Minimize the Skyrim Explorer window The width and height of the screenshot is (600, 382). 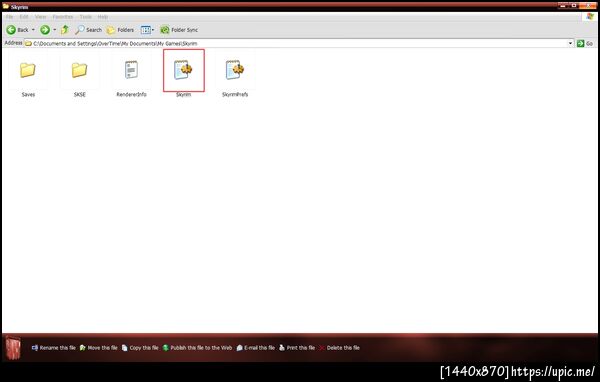click(x=563, y=6)
